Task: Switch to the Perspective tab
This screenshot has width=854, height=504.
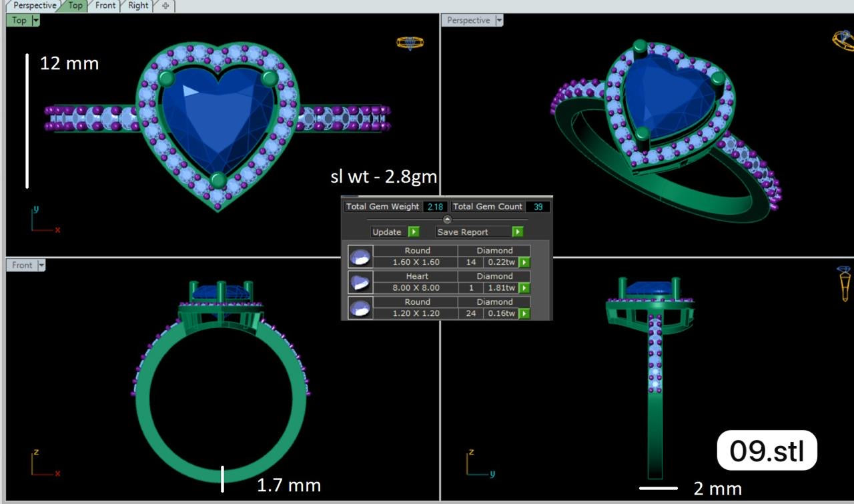Action: click(x=36, y=5)
